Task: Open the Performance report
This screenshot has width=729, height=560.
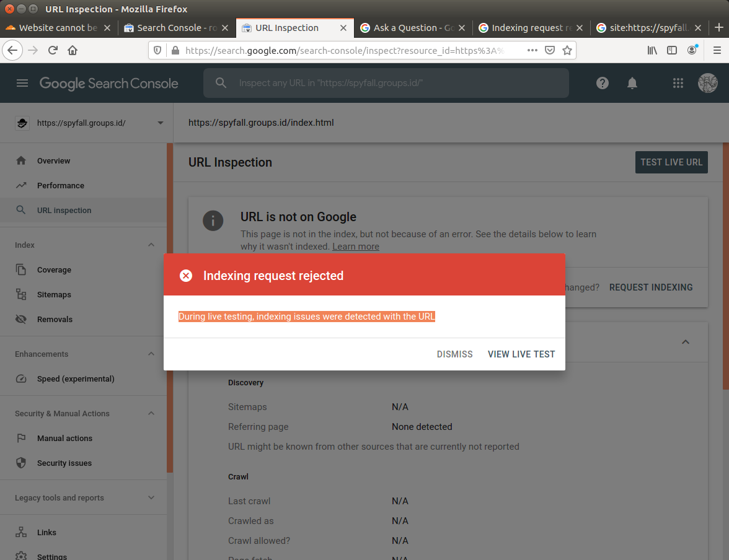Action: (83, 185)
